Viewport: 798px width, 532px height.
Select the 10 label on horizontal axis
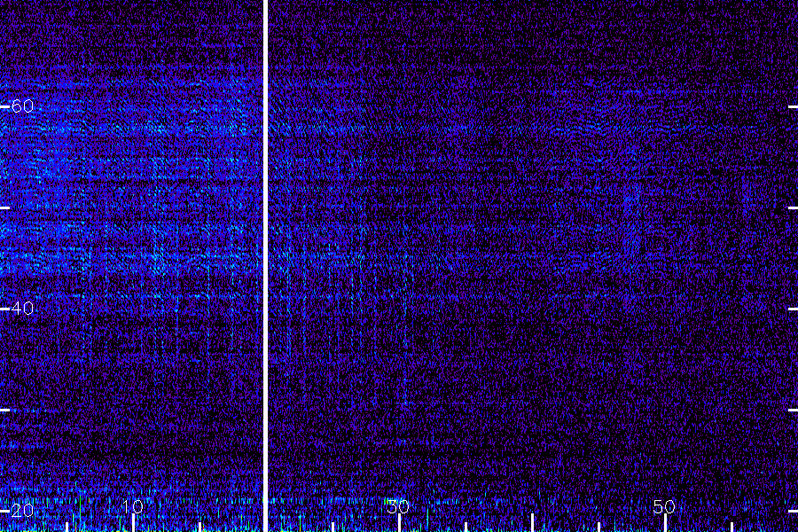[x=132, y=506]
